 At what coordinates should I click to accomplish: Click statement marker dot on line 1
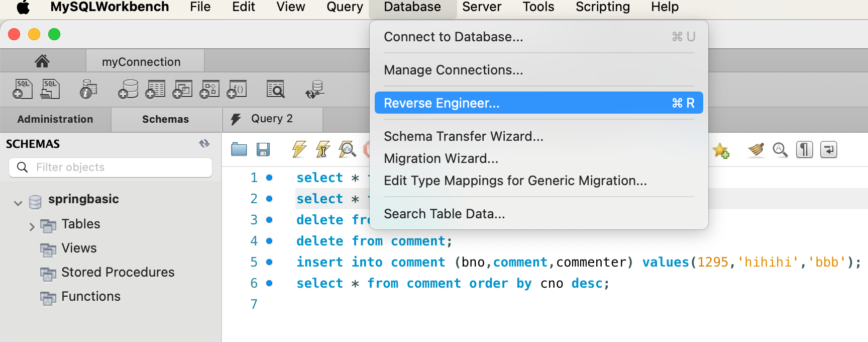coord(269,178)
